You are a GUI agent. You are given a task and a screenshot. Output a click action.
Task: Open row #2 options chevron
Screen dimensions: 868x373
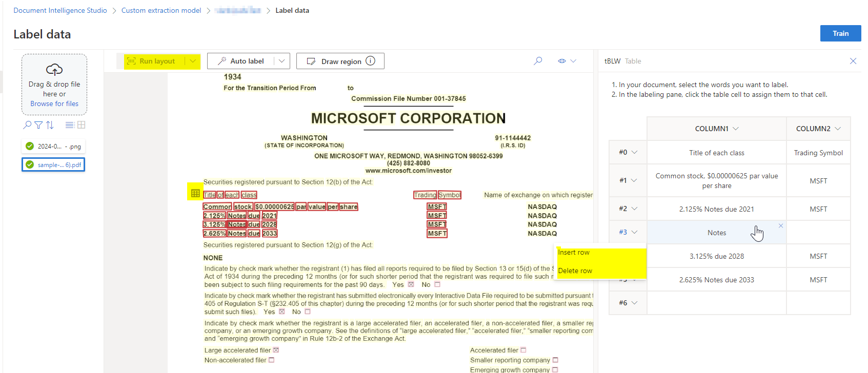(634, 209)
